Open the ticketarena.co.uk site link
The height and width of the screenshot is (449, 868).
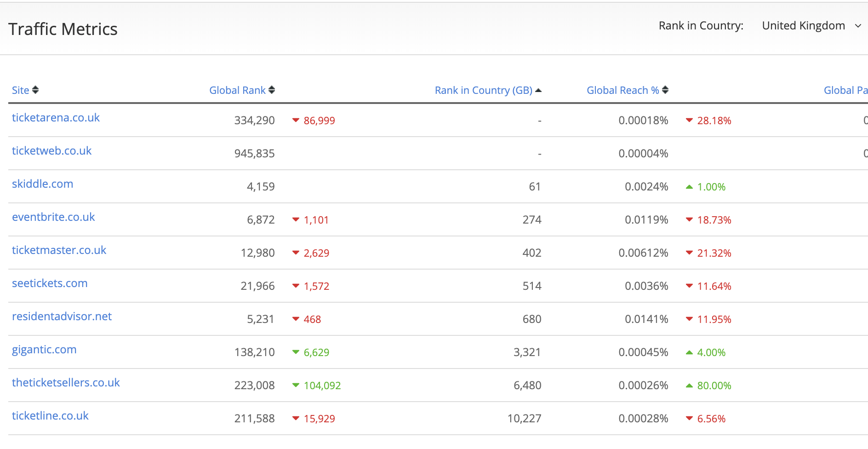(x=56, y=118)
